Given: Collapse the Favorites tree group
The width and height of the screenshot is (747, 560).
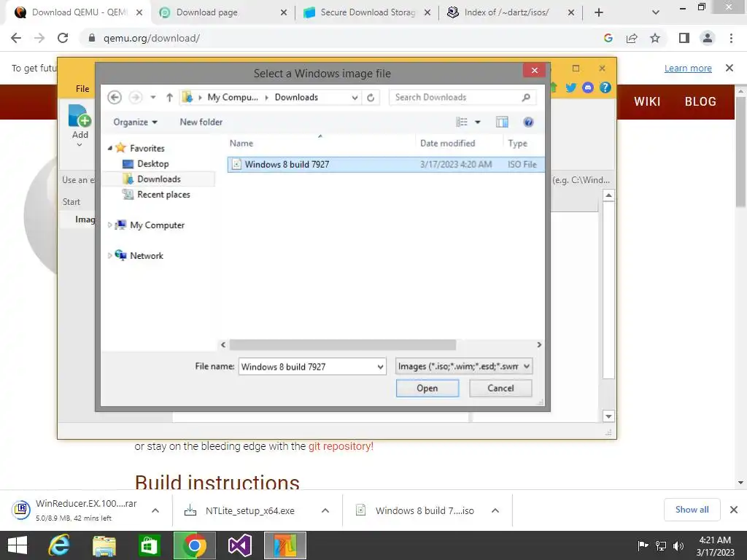Looking at the screenshot, I should point(109,148).
